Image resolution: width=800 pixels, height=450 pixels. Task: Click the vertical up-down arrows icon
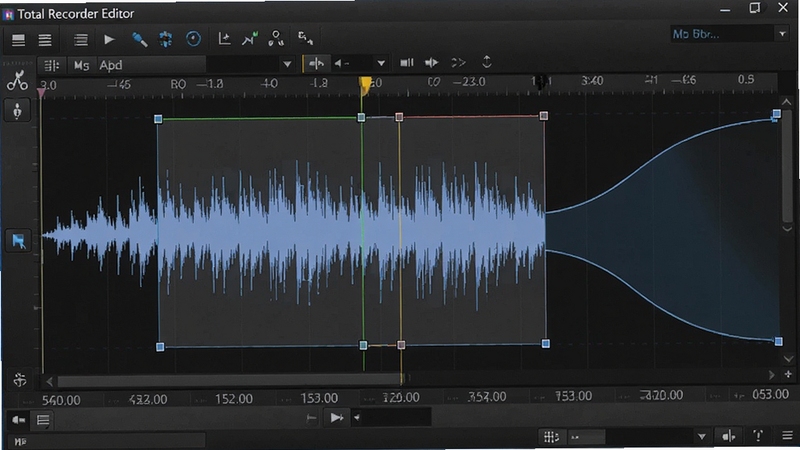click(487, 62)
